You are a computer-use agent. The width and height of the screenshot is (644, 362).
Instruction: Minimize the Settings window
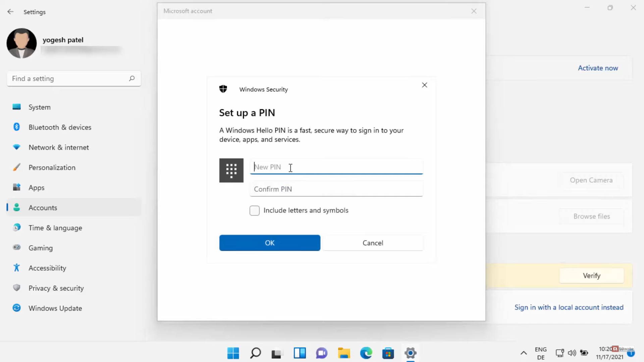pos(587,8)
